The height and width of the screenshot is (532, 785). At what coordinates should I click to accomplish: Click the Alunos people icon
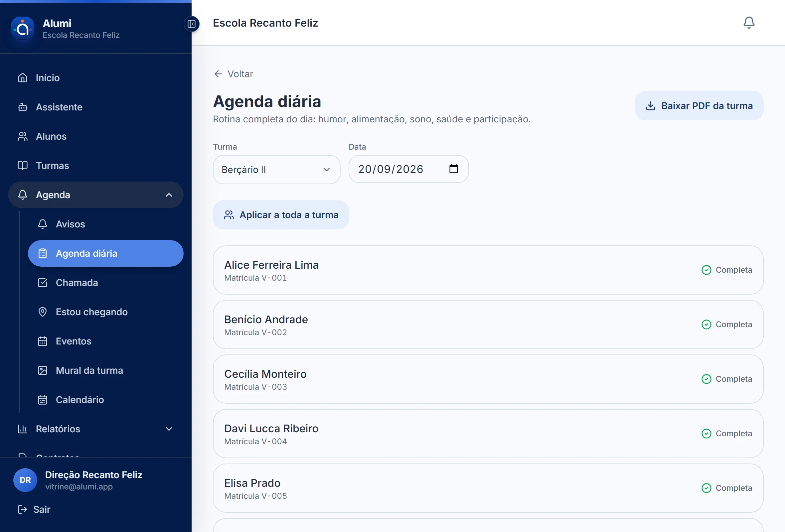pos(23,136)
